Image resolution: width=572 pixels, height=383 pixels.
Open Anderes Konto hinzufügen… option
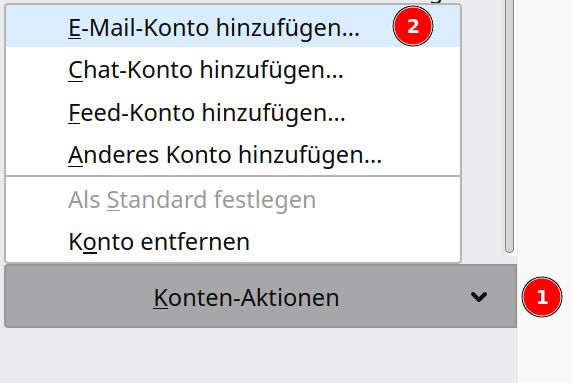(x=233, y=154)
